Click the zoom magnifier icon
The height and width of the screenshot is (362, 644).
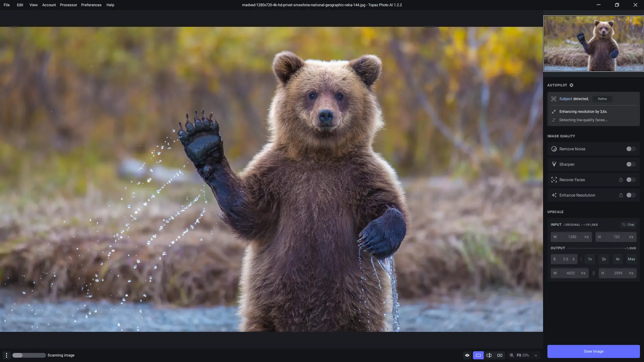coord(512,355)
